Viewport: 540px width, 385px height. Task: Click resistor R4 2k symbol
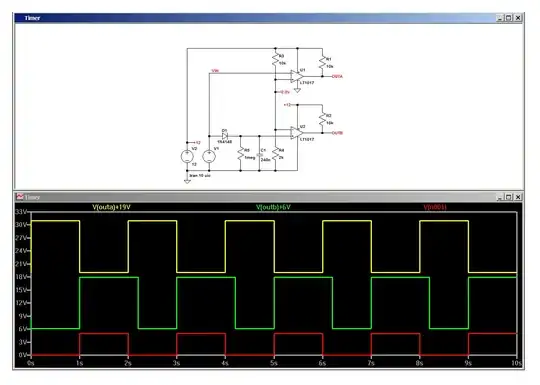[275, 154]
